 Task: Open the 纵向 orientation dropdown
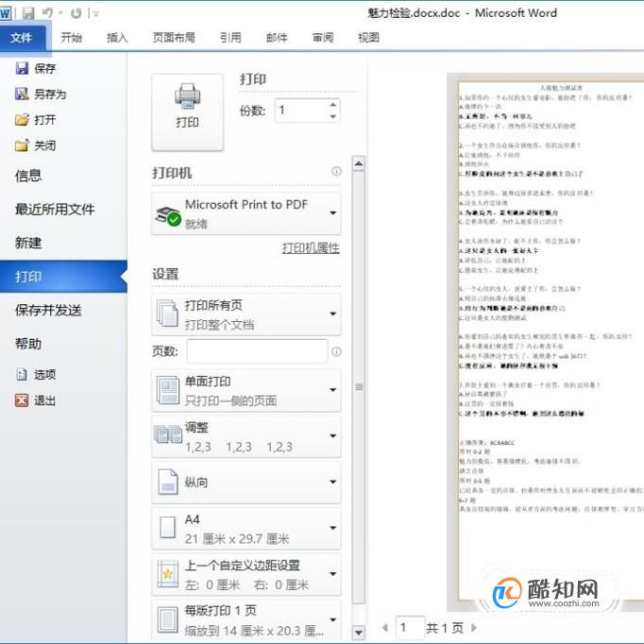click(x=246, y=483)
